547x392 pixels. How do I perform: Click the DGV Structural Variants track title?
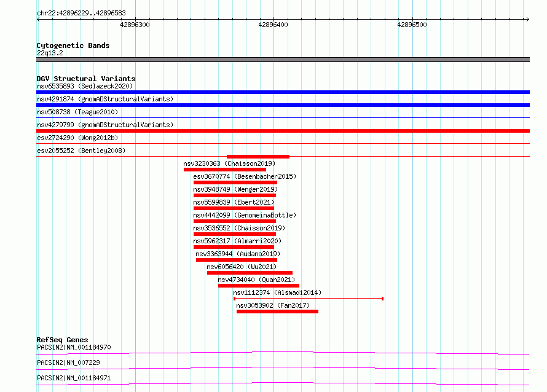point(86,79)
